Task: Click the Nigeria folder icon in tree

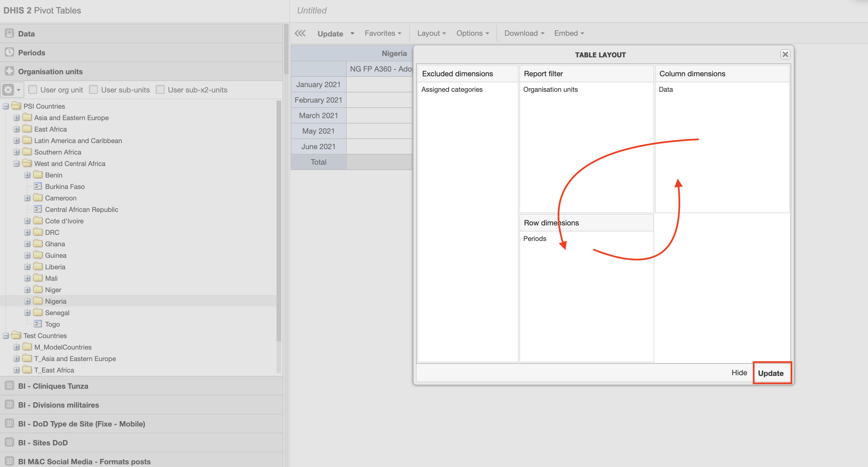Action: (38, 301)
